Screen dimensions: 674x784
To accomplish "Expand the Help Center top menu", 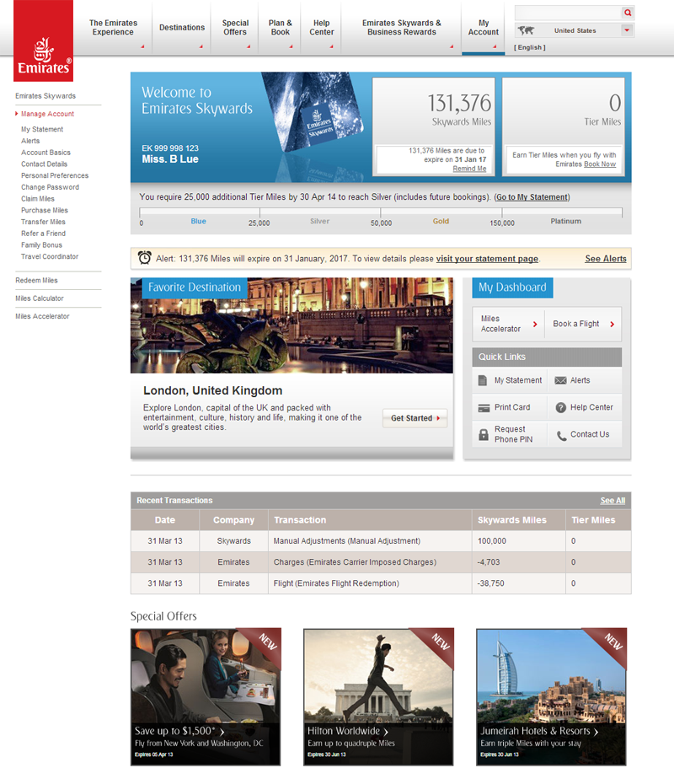I will (321, 28).
